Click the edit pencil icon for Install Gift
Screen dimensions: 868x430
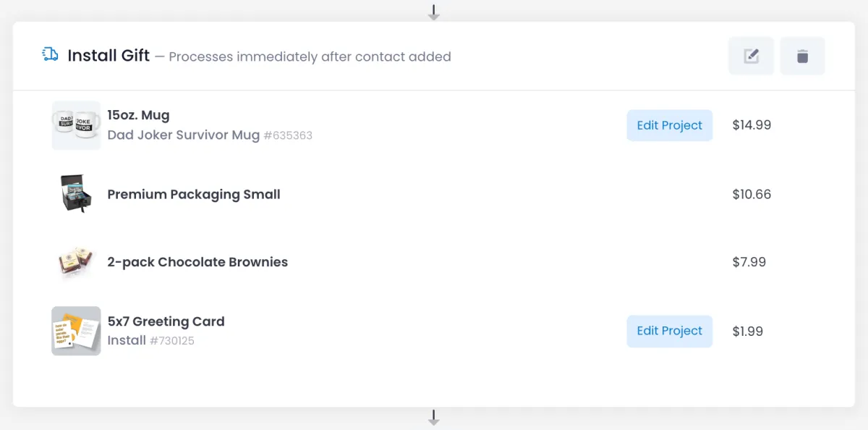click(751, 56)
